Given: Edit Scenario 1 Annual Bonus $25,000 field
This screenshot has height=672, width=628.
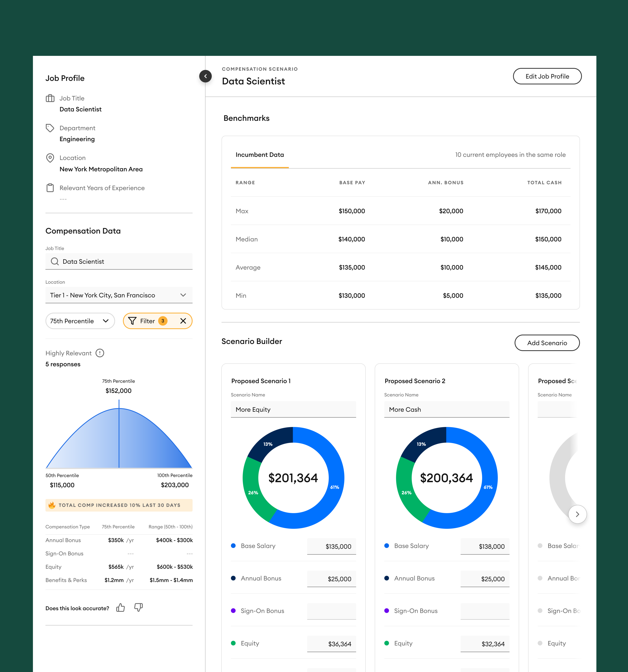Looking at the screenshot, I should [331, 579].
